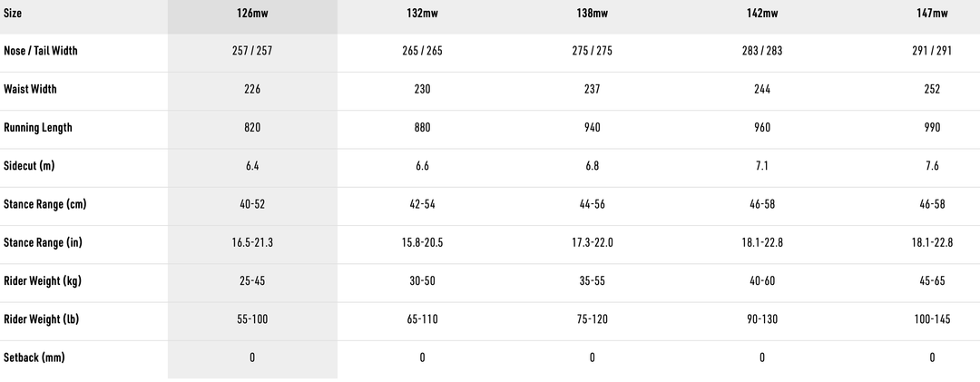Click the rider weight value 65-110

click(422, 319)
